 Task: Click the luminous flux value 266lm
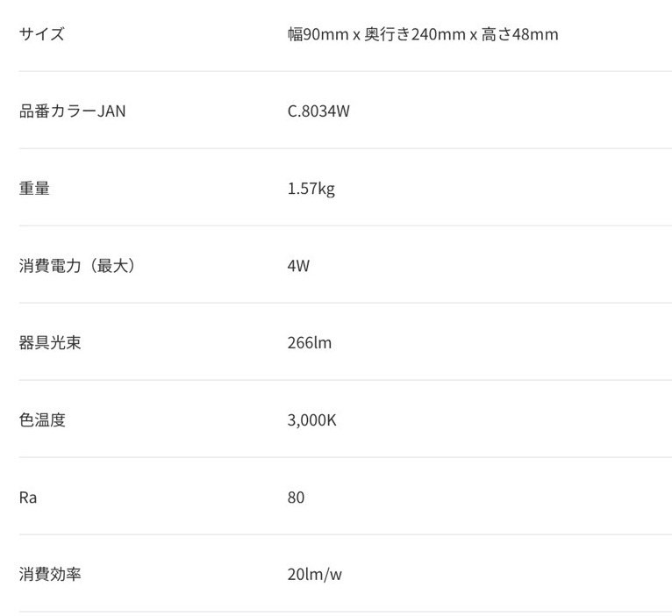pos(310,343)
